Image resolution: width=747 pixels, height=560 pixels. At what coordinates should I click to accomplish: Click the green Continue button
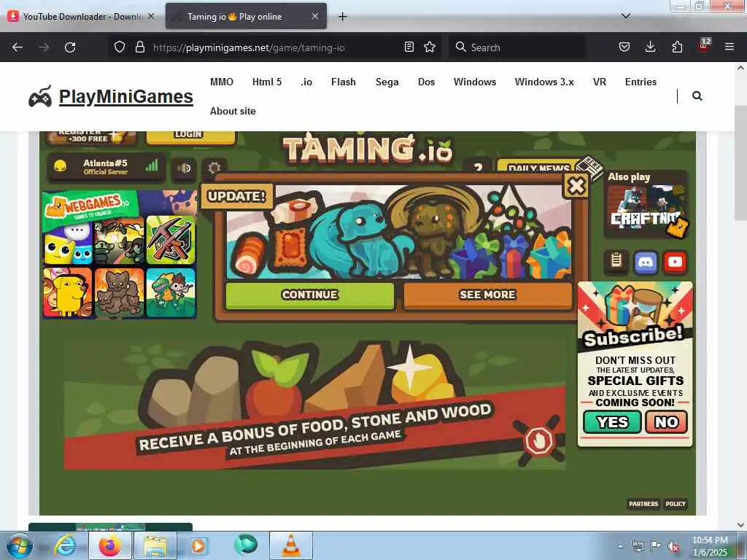pyautogui.click(x=309, y=295)
